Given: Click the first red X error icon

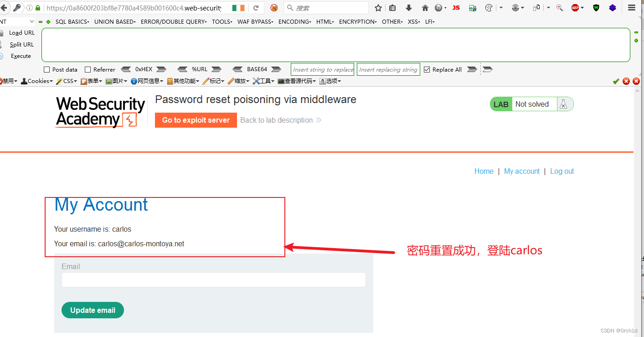Looking at the screenshot, I should tap(626, 81).
